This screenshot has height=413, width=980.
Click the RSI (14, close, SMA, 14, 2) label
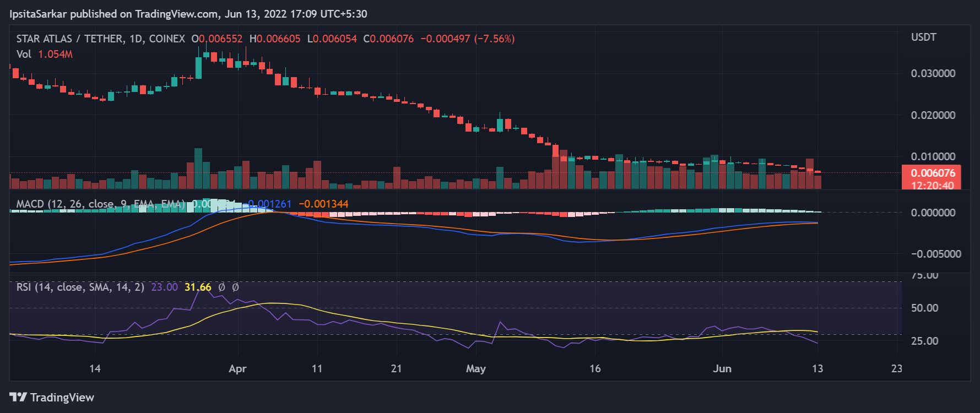pyautogui.click(x=80, y=287)
